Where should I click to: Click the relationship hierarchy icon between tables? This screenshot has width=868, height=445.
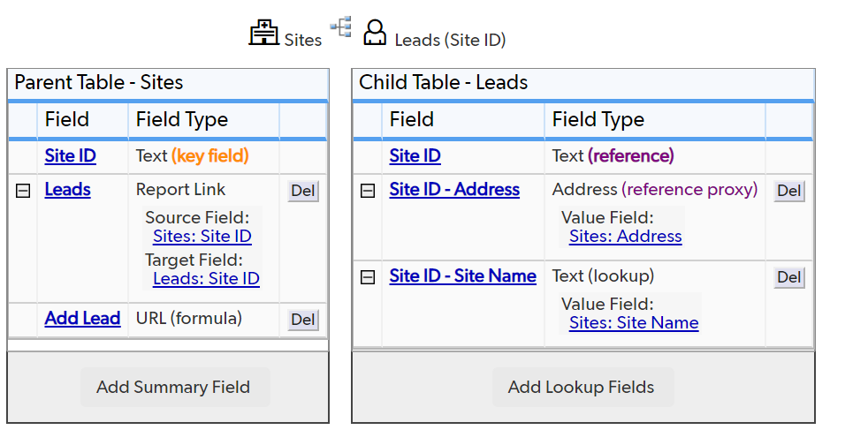341,26
